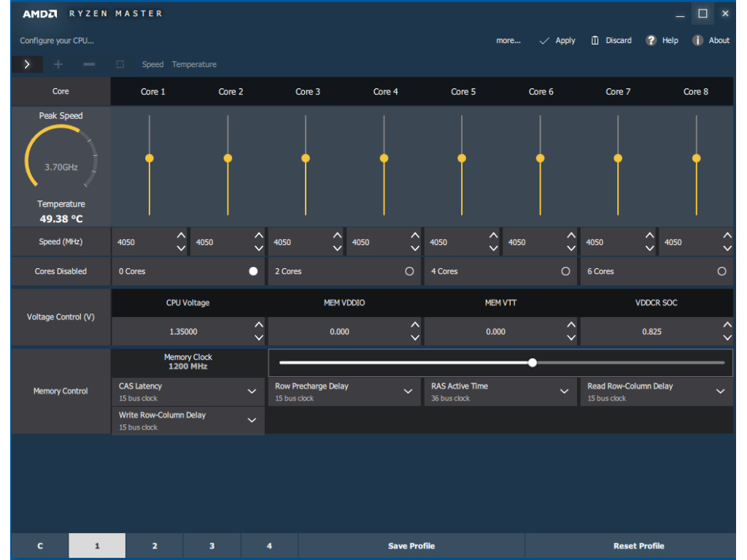Open RAS Active Time dropdown
The height and width of the screenshot is (560, 747).
(500, 392)
